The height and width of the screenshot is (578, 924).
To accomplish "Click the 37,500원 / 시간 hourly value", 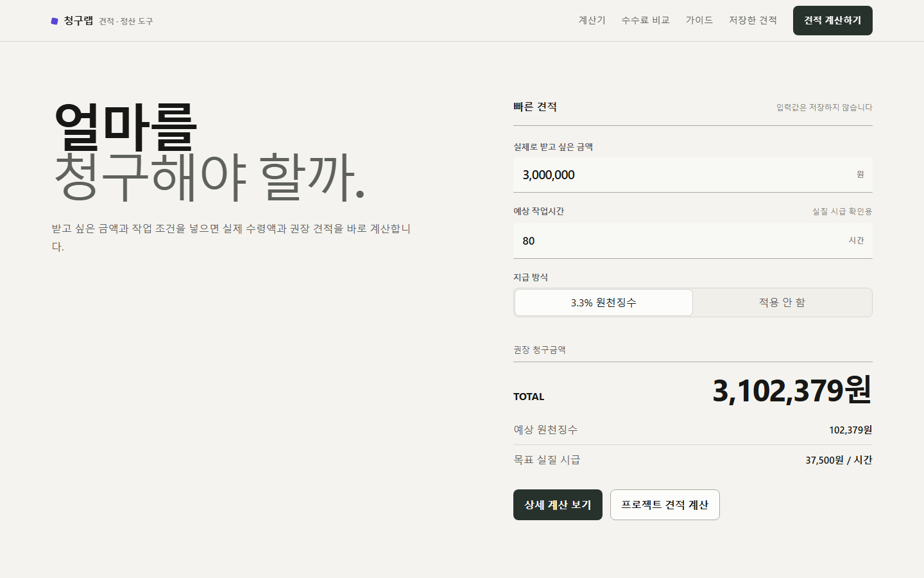I will tap(839, 460).
